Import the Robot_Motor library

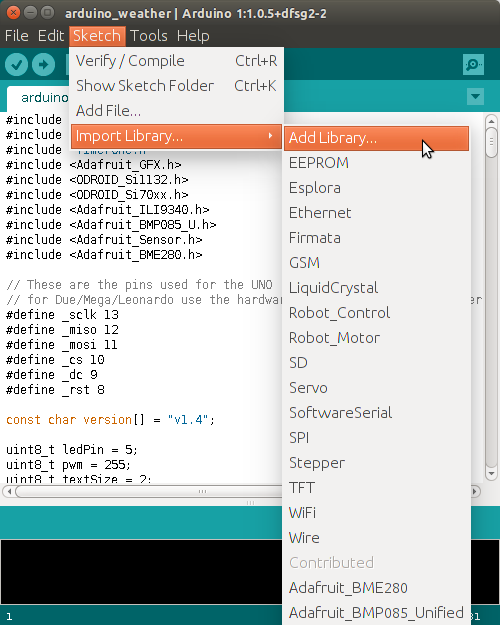tap(376, 338)
